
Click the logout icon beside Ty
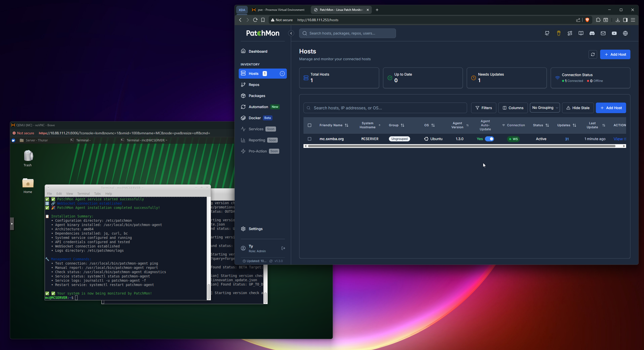pyautogui.click(x=283, y=248)
